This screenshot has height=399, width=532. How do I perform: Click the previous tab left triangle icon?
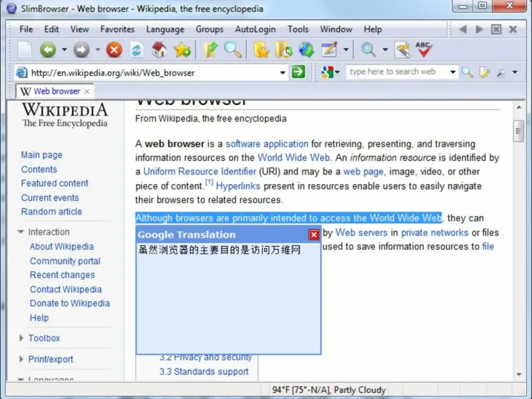pyautogui.click(x=463, y=29)
